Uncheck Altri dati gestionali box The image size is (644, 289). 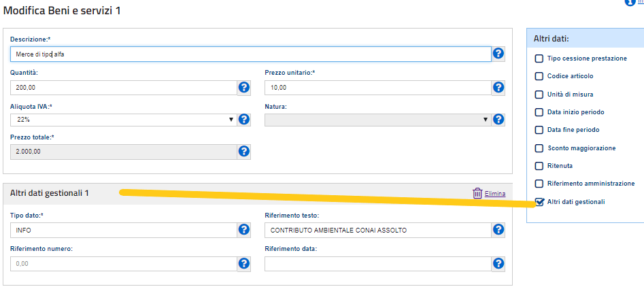tap(539, 201)
